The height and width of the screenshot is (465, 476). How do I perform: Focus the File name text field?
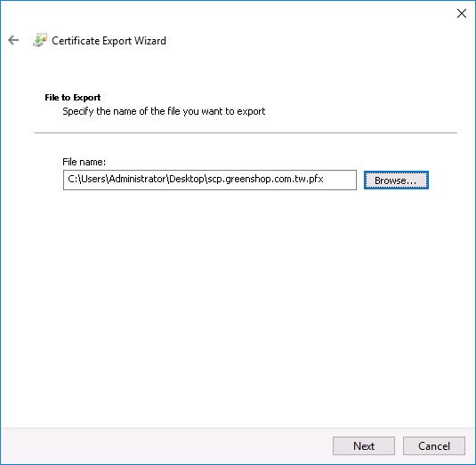pos(210,180)
